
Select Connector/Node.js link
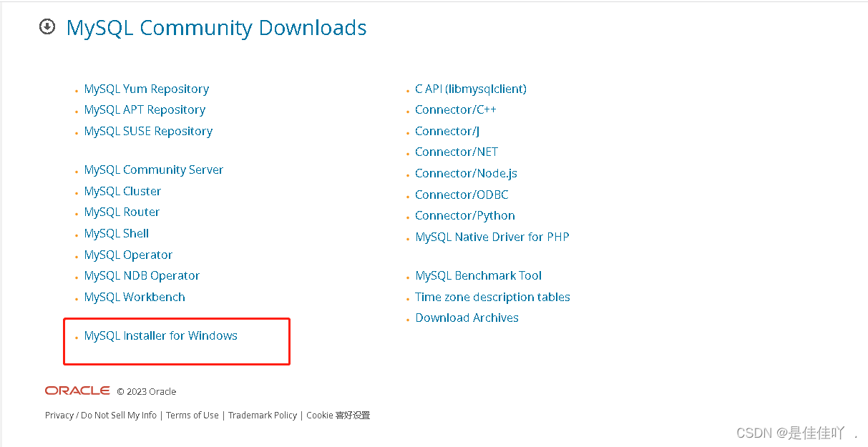pos(466,173)
